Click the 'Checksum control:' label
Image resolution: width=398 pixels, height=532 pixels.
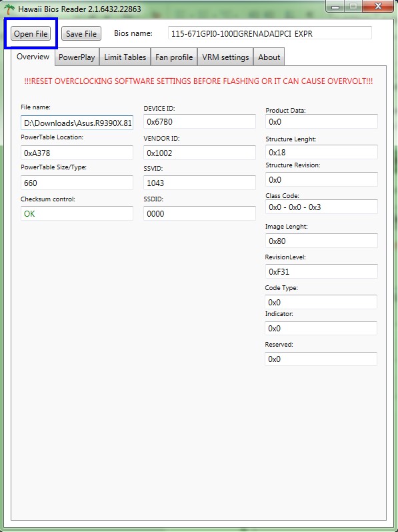48,199
